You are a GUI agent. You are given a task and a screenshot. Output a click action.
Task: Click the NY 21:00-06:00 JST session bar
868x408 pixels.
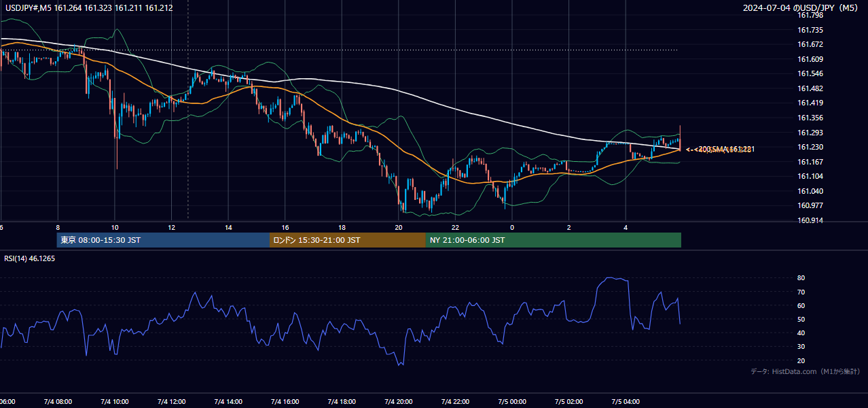pyautogui.click(x=554, y=240)
